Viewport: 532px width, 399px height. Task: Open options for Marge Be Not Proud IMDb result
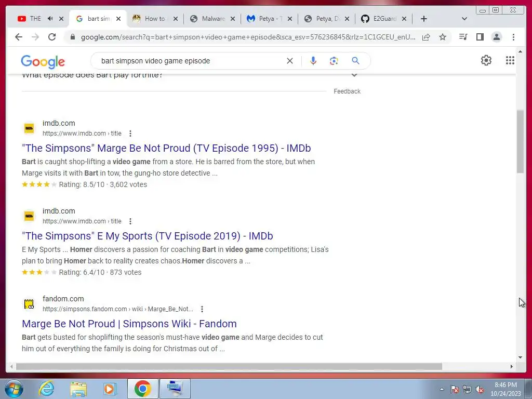point(130,134)
